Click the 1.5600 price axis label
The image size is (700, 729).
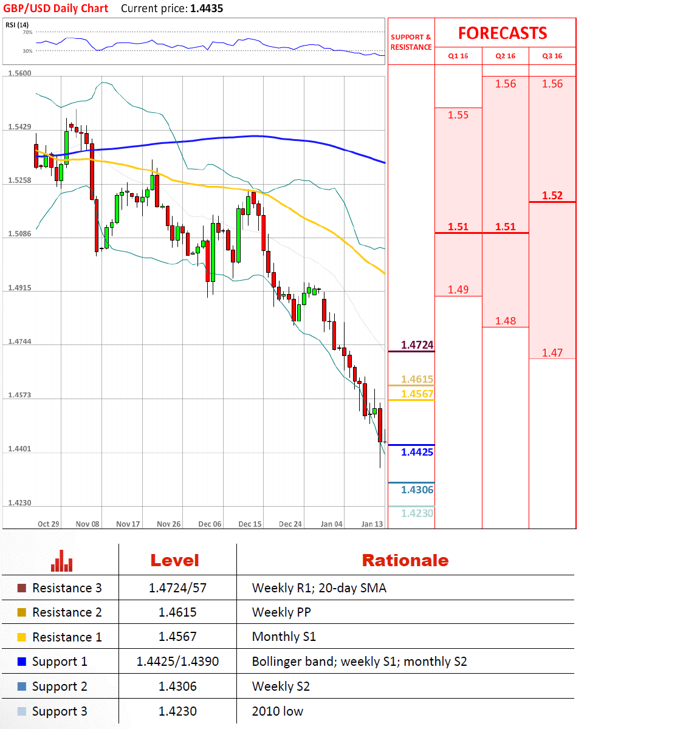[x=19, y=74]
